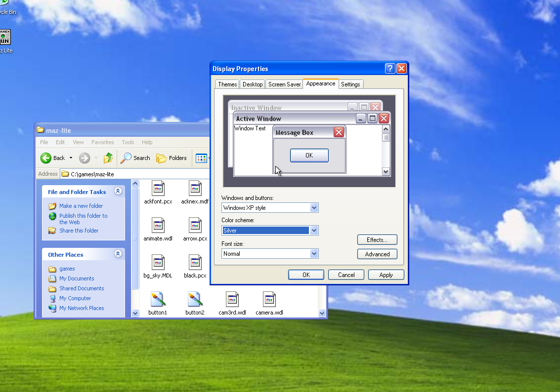Click Cancel in Display Properties
This screenshot has height=392, width=560.
pyautogui.click(x=346, y=274)
